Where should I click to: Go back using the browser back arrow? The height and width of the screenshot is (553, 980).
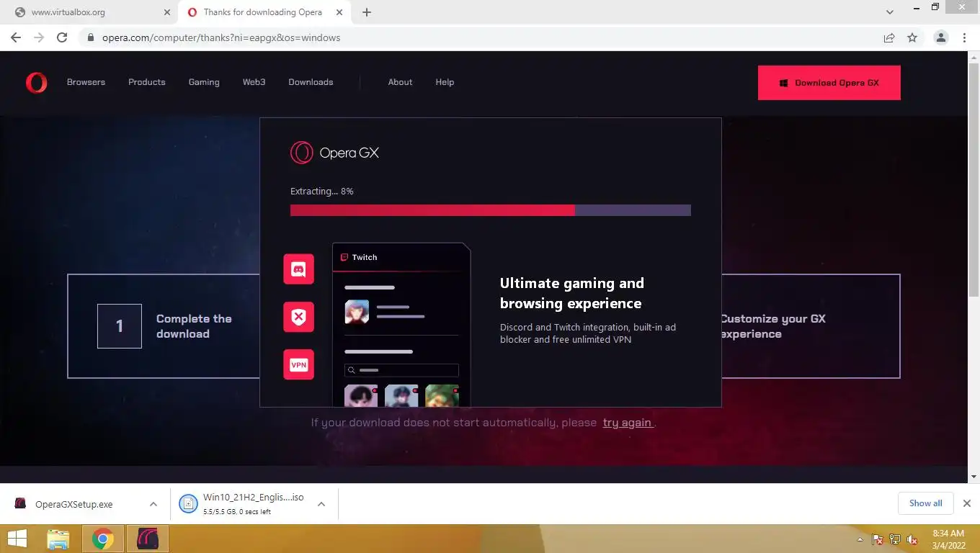[16, 37]
